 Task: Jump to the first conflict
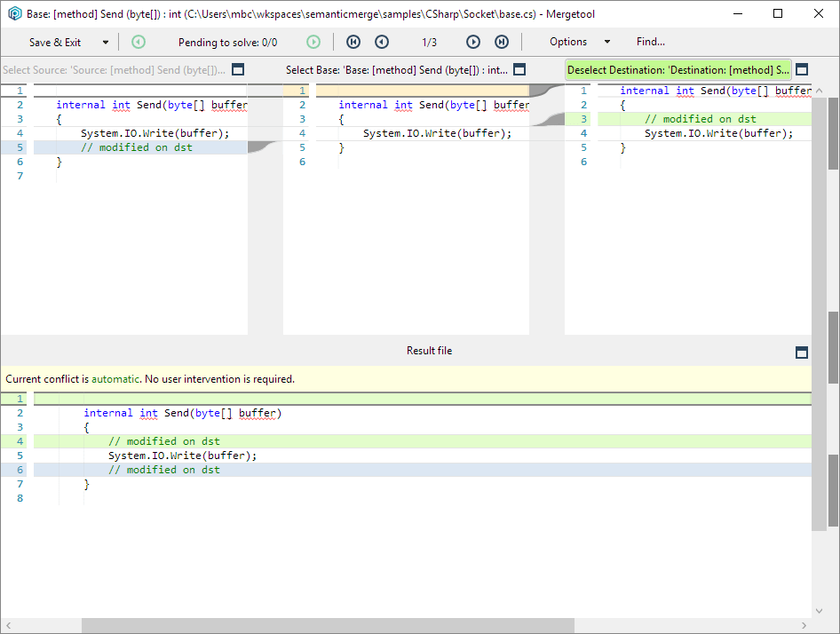click(x=353, y=42)
